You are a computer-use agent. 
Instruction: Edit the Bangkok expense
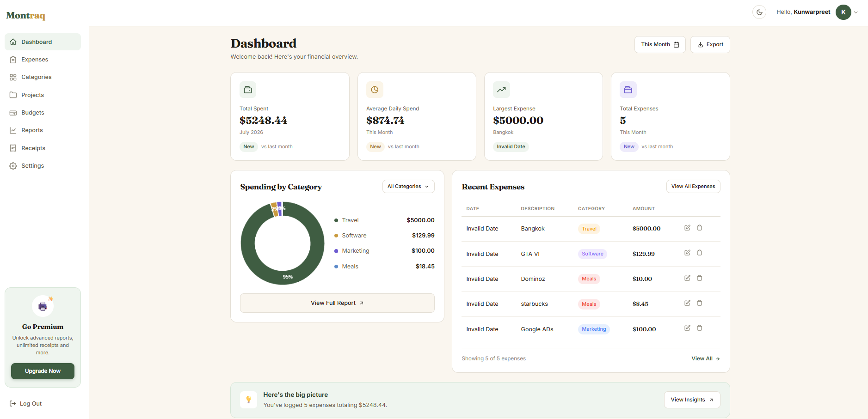pos(687,228)
